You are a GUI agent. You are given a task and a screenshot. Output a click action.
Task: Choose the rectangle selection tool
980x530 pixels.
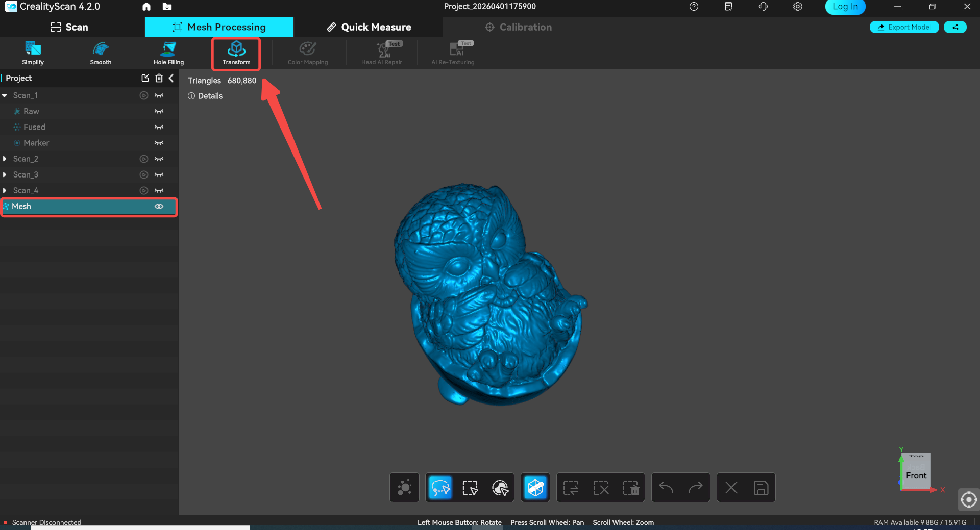click(470, 488)
